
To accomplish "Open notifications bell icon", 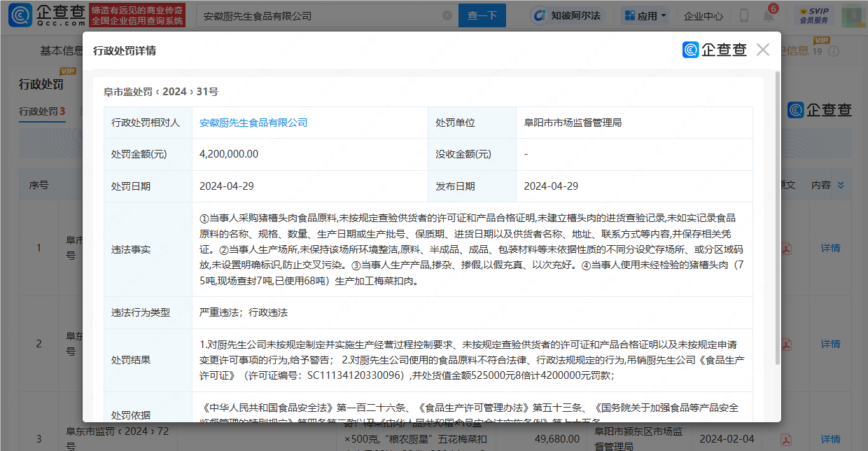I will coord(768,16).
